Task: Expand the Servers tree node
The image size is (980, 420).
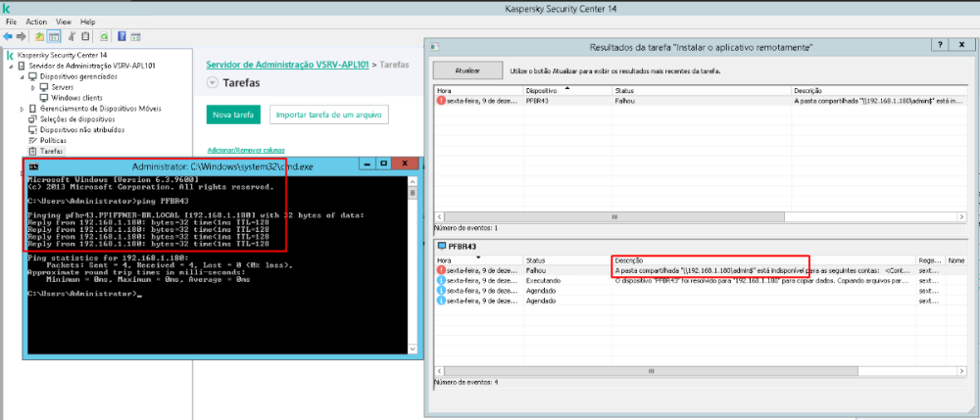Action: 32,87
